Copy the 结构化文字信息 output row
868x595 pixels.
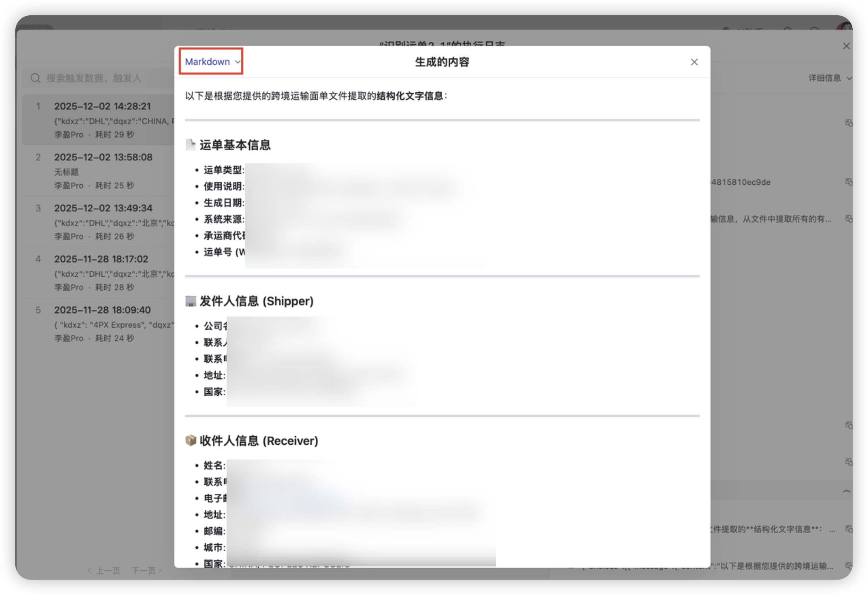[x=848, y=529]
